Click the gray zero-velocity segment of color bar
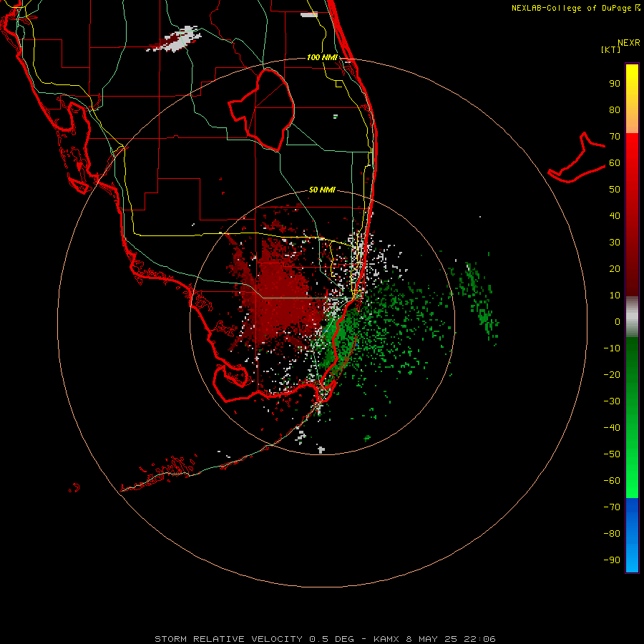Screen dimensions: 644x644 [x=632, y=317]
